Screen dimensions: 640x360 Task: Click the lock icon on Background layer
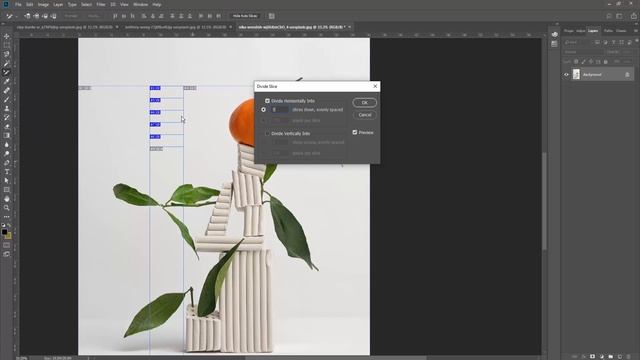(627, 75)
